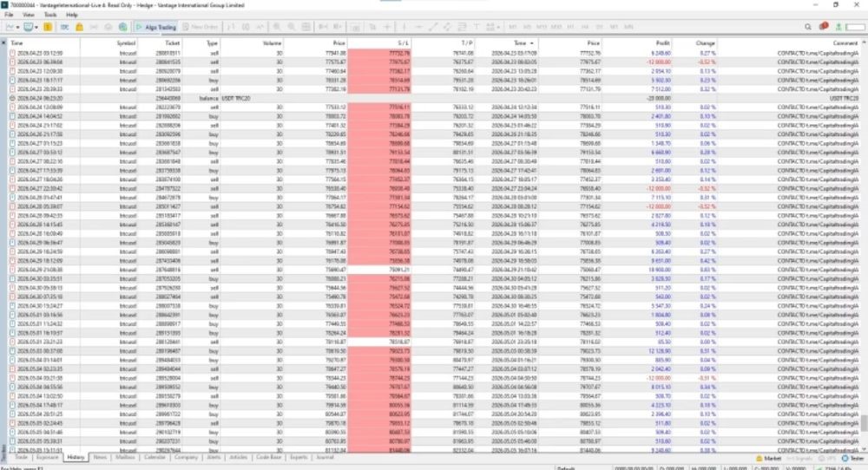Viewport: 868px width, 470px height.
Task: Select the balance USDT TRC20 row
Action: point(435,98)
